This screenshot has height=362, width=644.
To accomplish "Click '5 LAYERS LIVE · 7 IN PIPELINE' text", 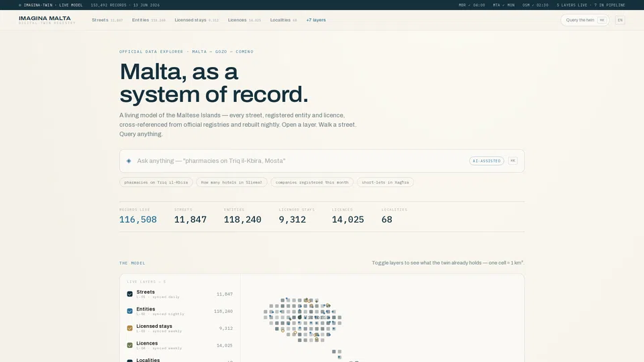I will click(x=590, y=5).
